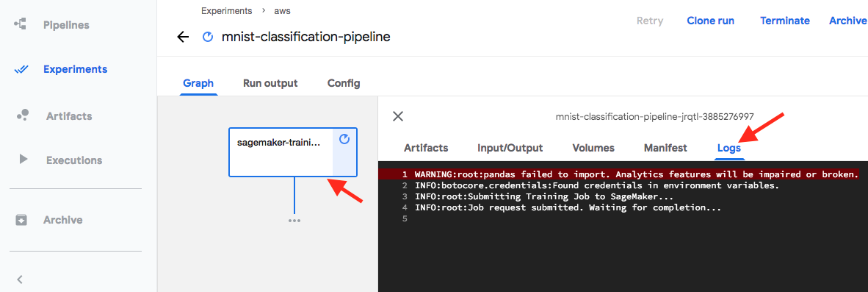The image size is (868, 292).
Task: Go back using the left arrow icon
Action: click(183, 37)
